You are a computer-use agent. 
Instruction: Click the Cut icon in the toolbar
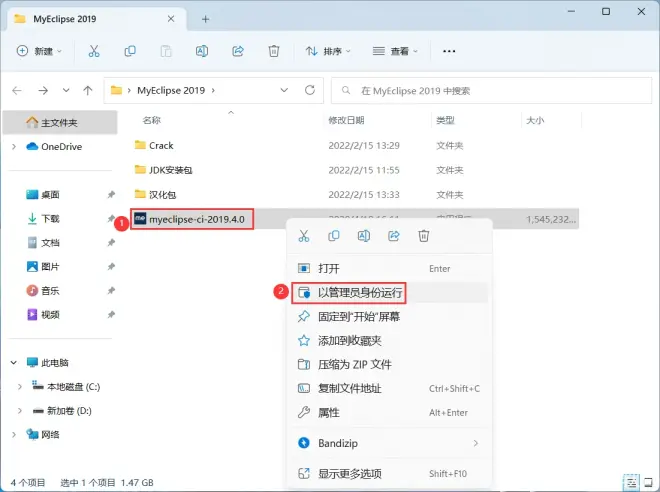94,51
